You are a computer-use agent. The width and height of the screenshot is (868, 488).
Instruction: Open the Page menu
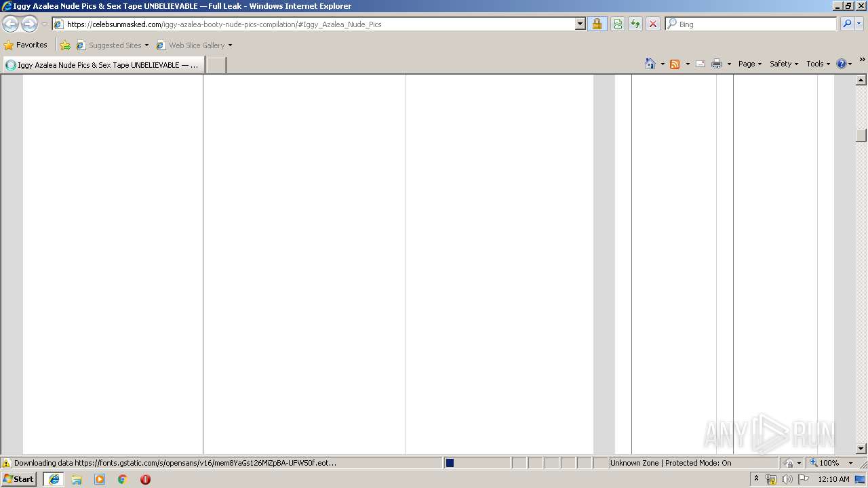point(750,64)
